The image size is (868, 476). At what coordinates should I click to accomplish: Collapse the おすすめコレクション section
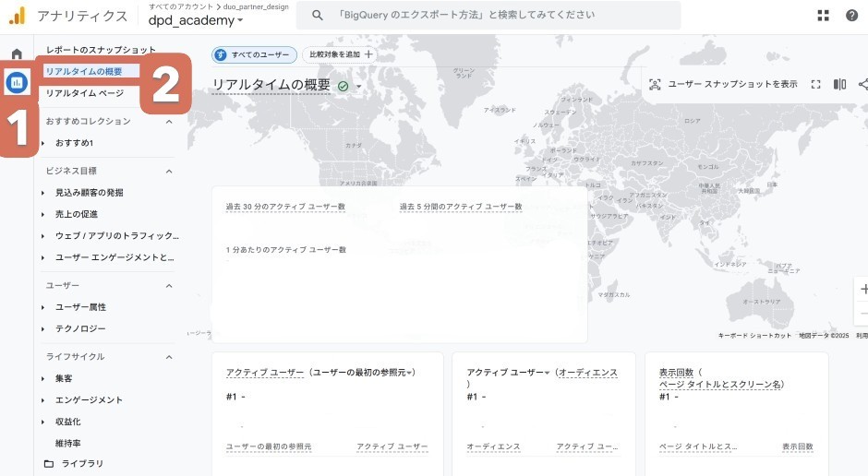169,121
